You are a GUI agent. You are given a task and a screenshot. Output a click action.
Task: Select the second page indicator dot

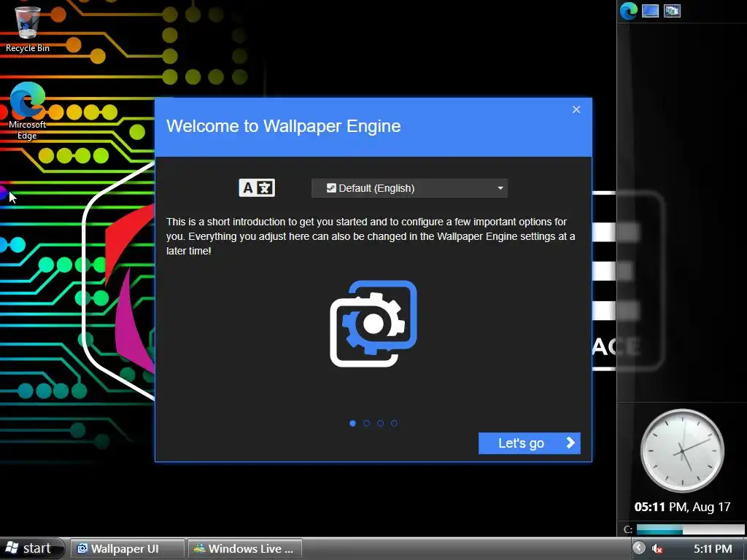tap(366, 424)
